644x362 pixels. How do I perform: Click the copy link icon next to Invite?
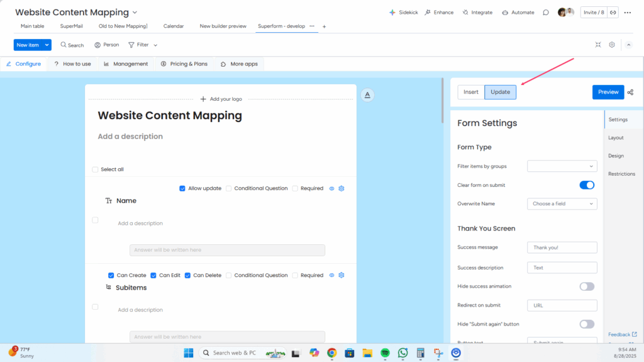click(x=613, y=12)
